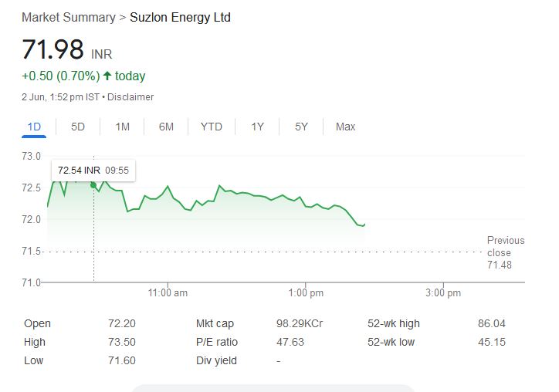559x392 pixels.
Task: Click the Suzlon Energy Ltd title
Action: click(x=180, y=17)
